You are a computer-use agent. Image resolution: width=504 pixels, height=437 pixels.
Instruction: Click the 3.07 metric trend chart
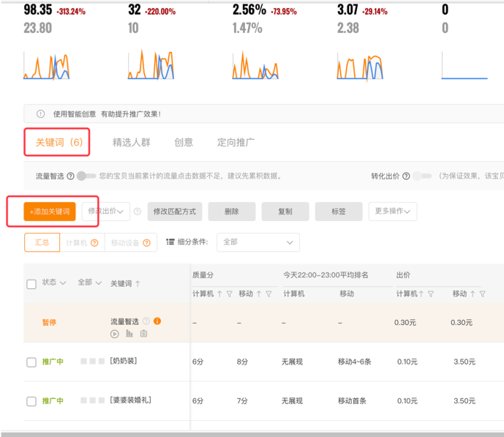tap(360, 65)
